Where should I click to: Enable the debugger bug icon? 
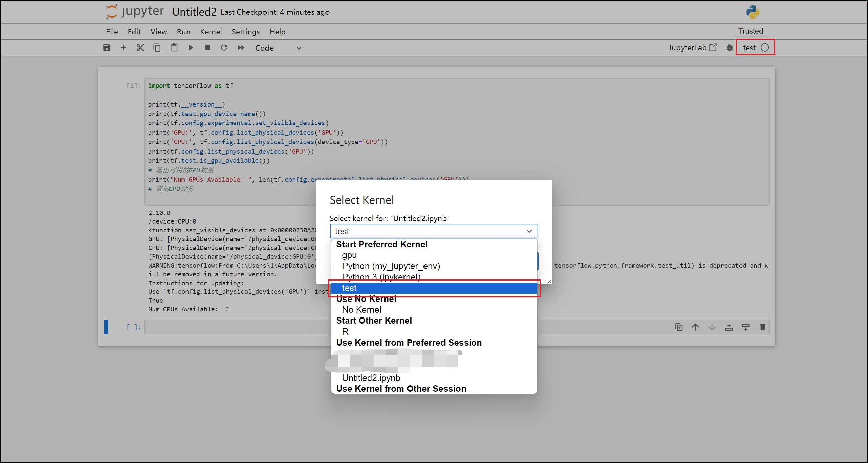(730, 48)
